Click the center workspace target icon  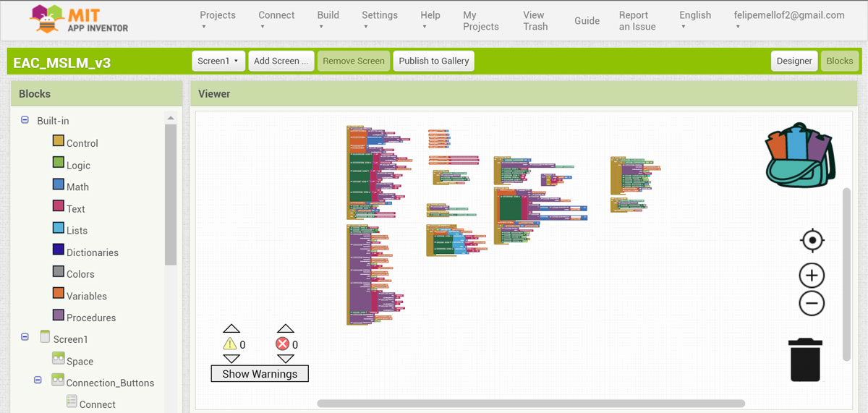tap(812, 240)
